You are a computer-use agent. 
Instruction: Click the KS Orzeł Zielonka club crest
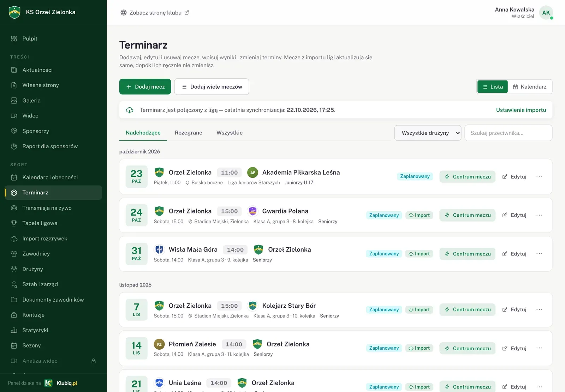tap(14, 12)
